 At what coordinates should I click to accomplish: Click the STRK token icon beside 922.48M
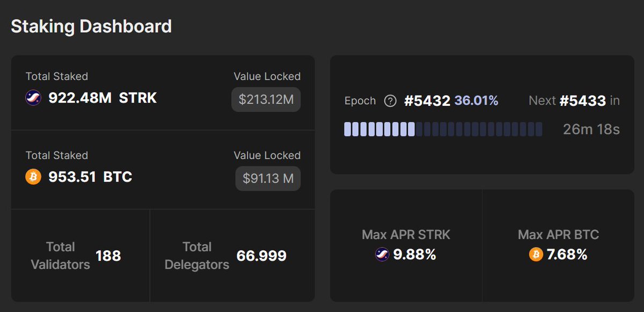click(33, 98)
